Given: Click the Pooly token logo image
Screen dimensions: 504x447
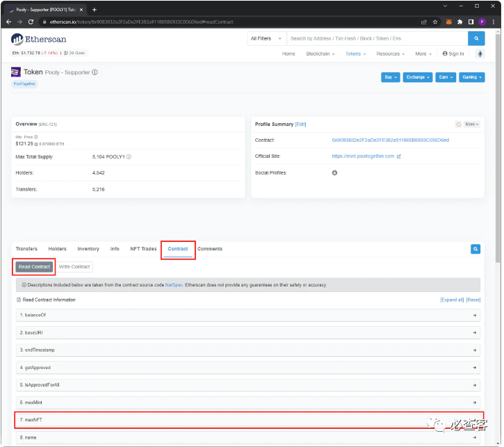Looking at the screenshot, I should (x=16, y=72).
